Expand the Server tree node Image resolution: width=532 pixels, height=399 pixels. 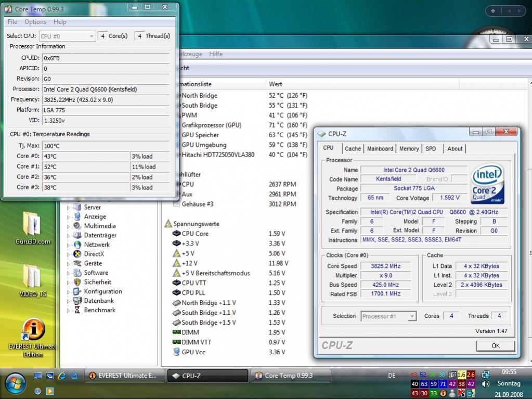(x=68, y=208)
